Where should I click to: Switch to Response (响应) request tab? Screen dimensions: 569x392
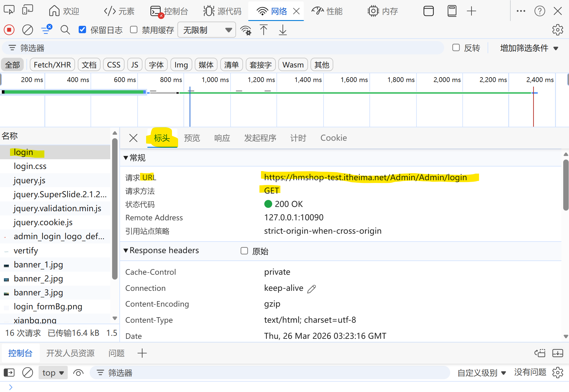[x=222, y=138]
